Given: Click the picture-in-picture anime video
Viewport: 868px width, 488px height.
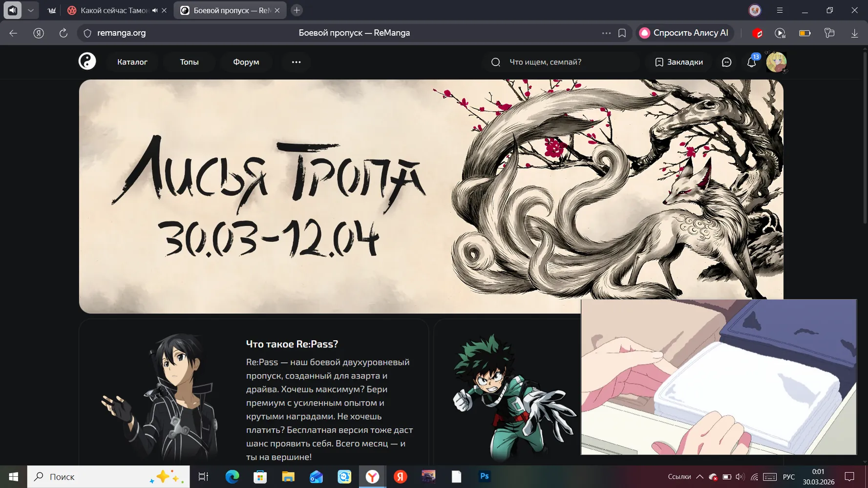Looking at the screenshot, I should (719, 377).
